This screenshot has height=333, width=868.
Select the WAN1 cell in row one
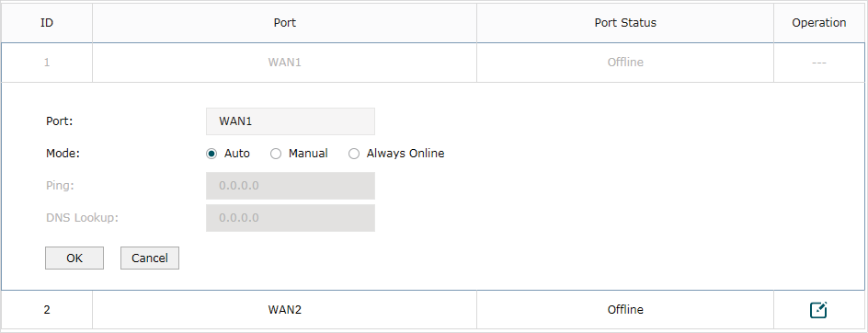[284, 62]
